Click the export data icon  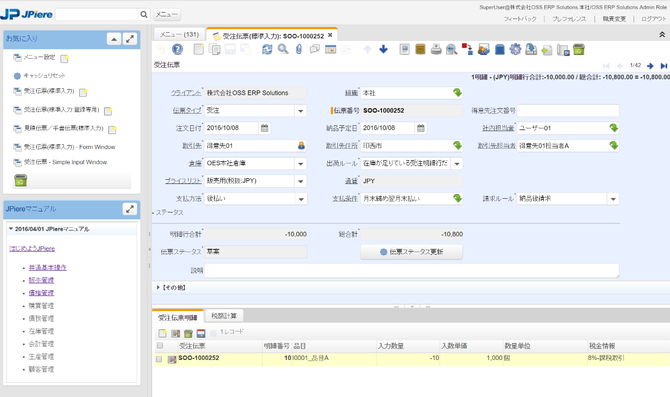point(531,49)
